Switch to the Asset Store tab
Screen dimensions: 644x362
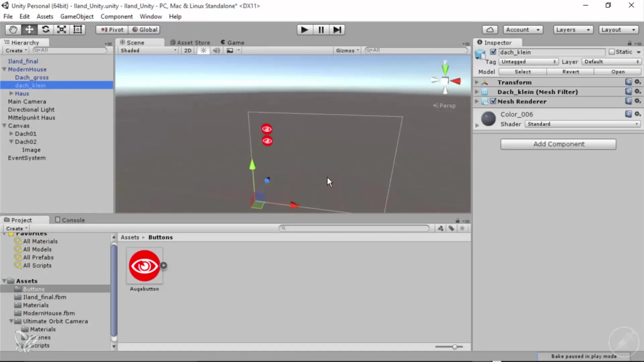190,43
